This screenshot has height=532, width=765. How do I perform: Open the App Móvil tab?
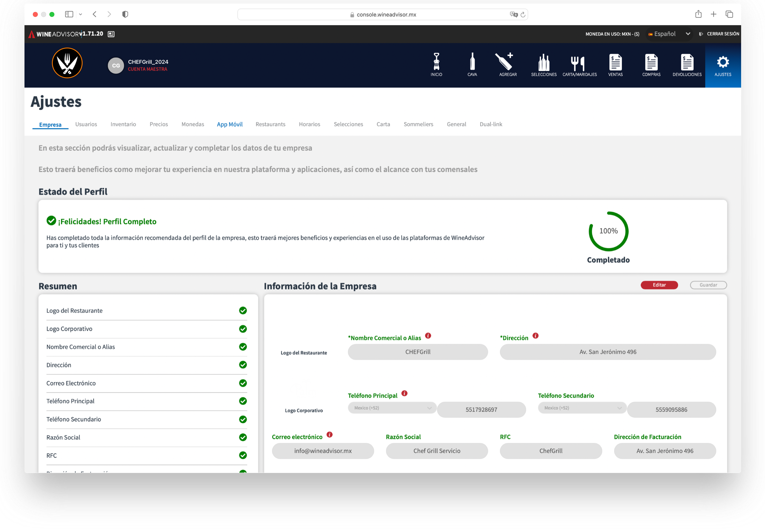(x=230, y=124)
